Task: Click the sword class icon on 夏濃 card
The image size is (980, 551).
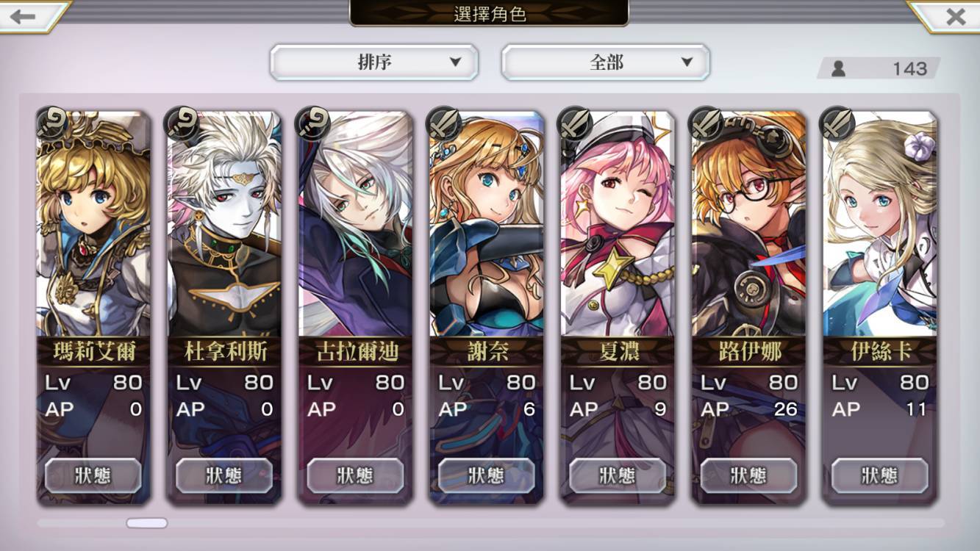Action: [574, 123]
